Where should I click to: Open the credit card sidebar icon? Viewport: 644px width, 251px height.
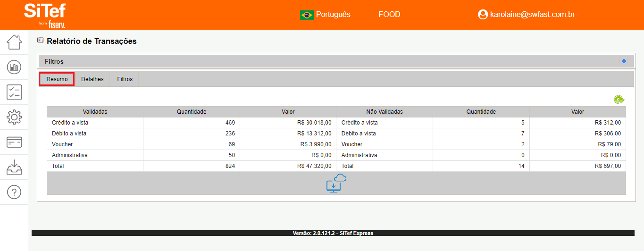[x=14, y=142]
